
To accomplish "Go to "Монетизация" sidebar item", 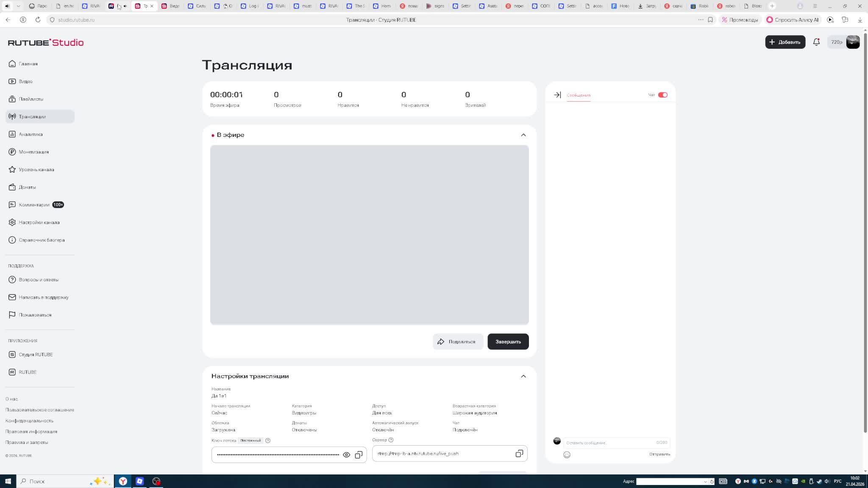I will (x=33, y=152).
